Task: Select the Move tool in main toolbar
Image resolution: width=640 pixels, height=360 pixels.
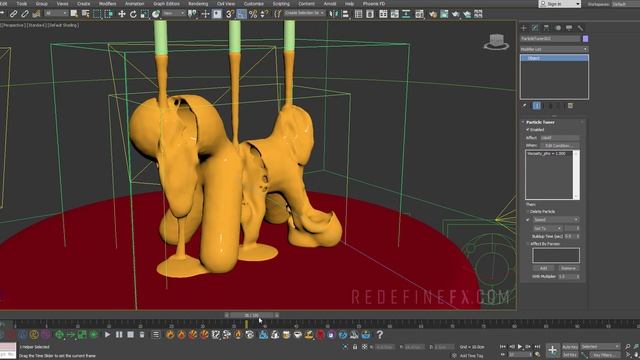Action: tap(122, 14)
